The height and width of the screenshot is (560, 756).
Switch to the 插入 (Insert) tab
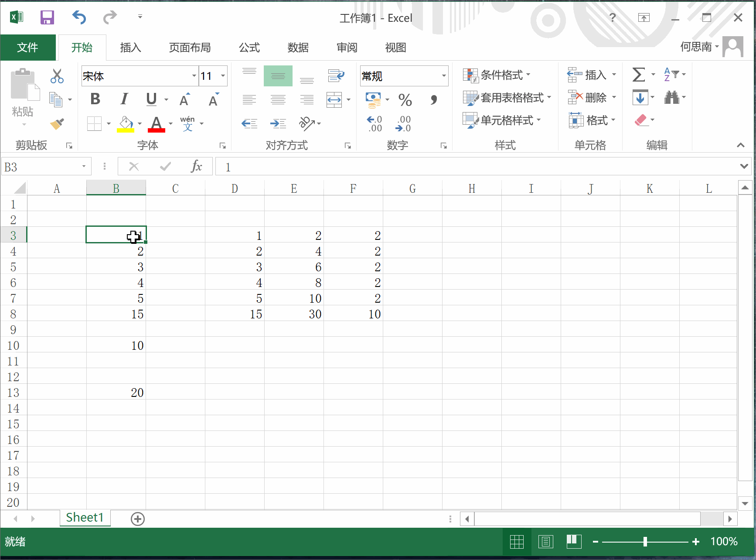click(131, 47)
